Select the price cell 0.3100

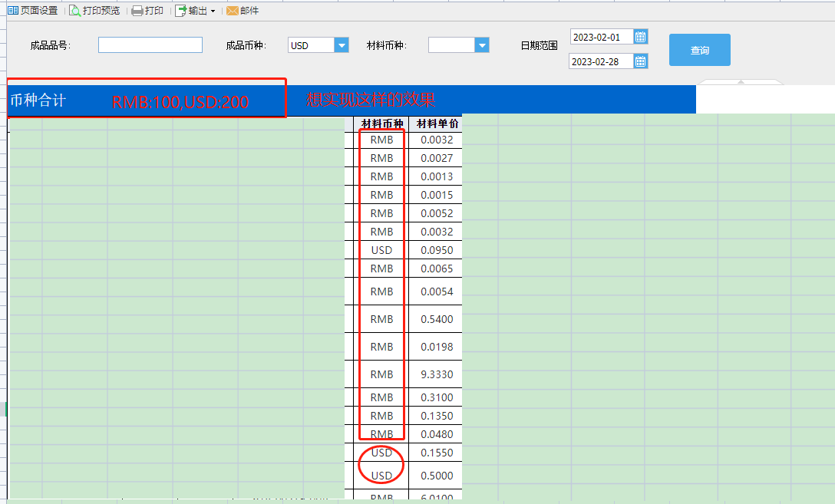tap(436, 397)
